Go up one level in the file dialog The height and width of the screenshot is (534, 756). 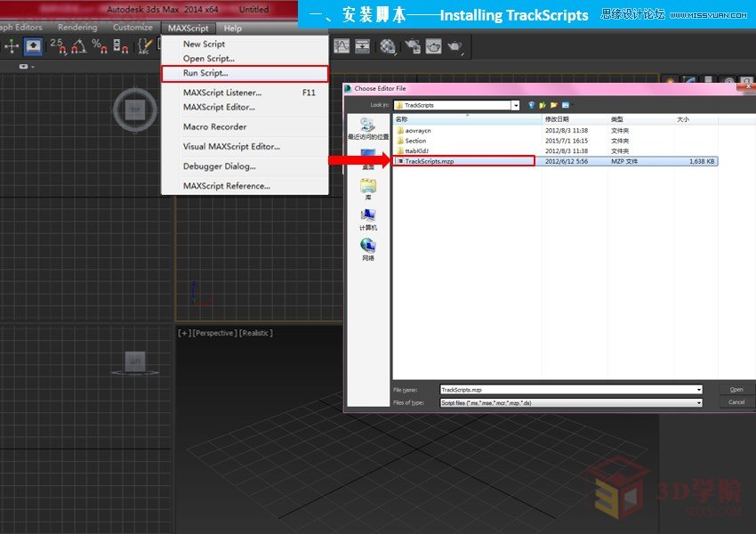click(x=542, y=104)
